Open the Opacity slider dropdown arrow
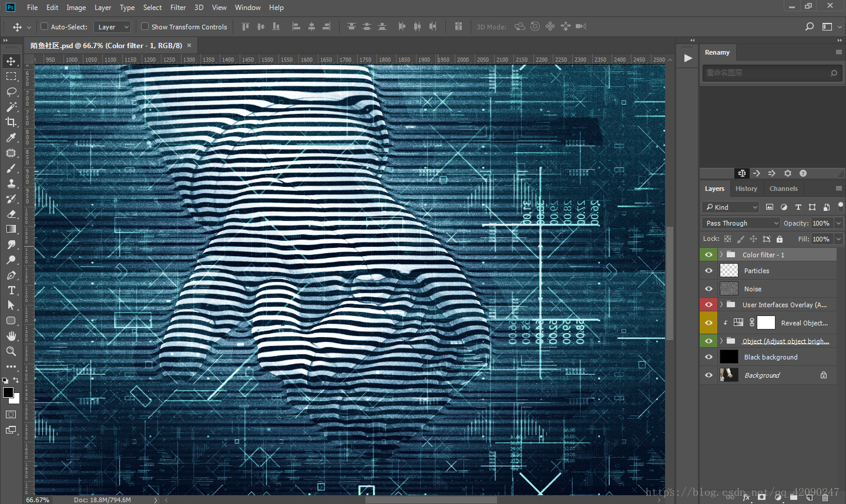Viewport: 846px width, 504px height. [x=838, y=223]
